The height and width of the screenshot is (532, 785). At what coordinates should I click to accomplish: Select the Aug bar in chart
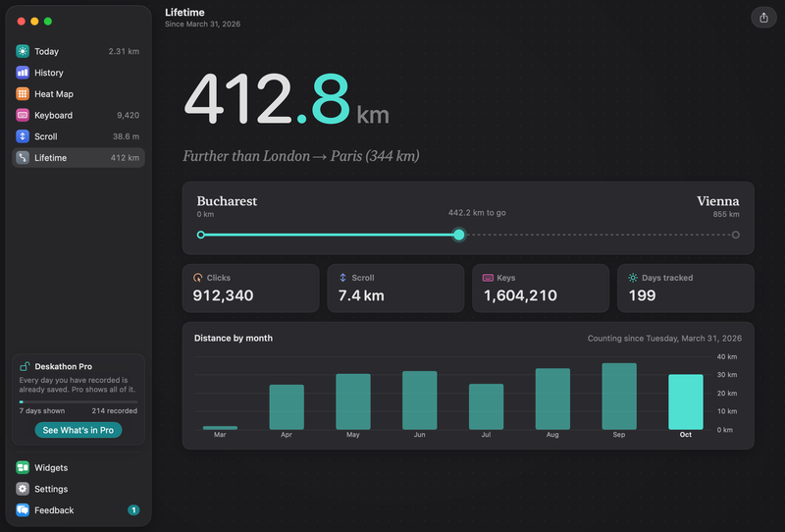tap(552, 399)
